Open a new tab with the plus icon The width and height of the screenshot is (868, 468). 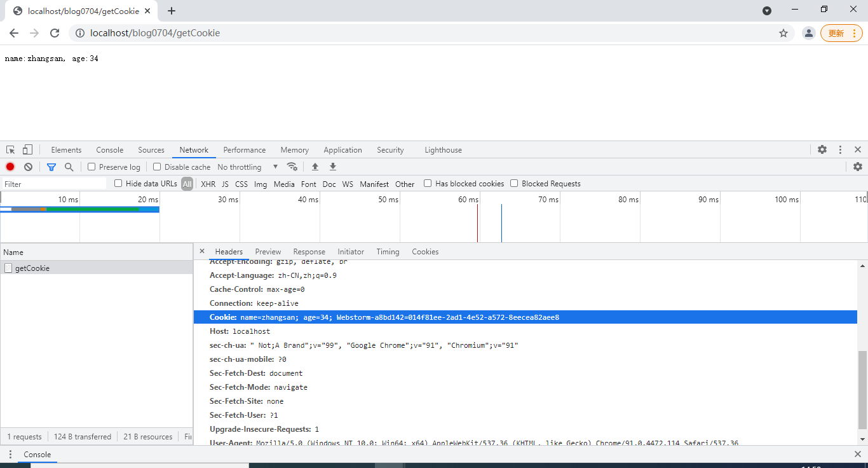click(x=172, y=11)
